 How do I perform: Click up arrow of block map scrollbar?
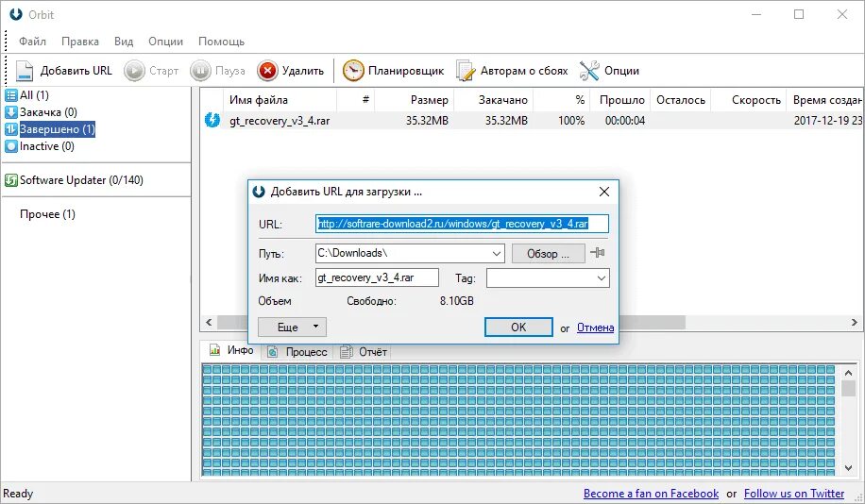point(848,374)
